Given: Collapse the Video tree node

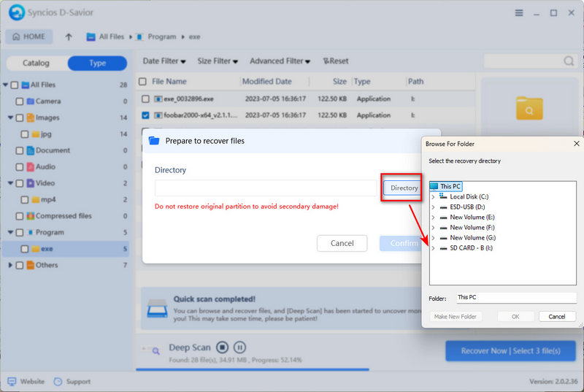Looking at the screenshot, I should [x=10, y=183].
